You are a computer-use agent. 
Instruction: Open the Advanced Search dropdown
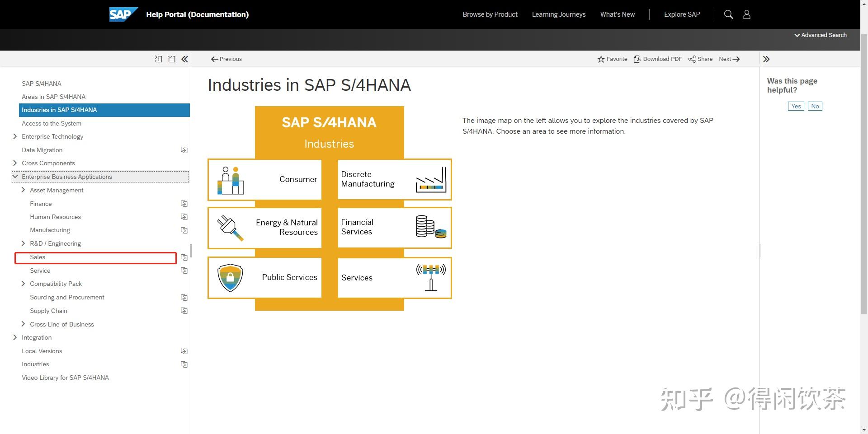[x=820, y=35]
